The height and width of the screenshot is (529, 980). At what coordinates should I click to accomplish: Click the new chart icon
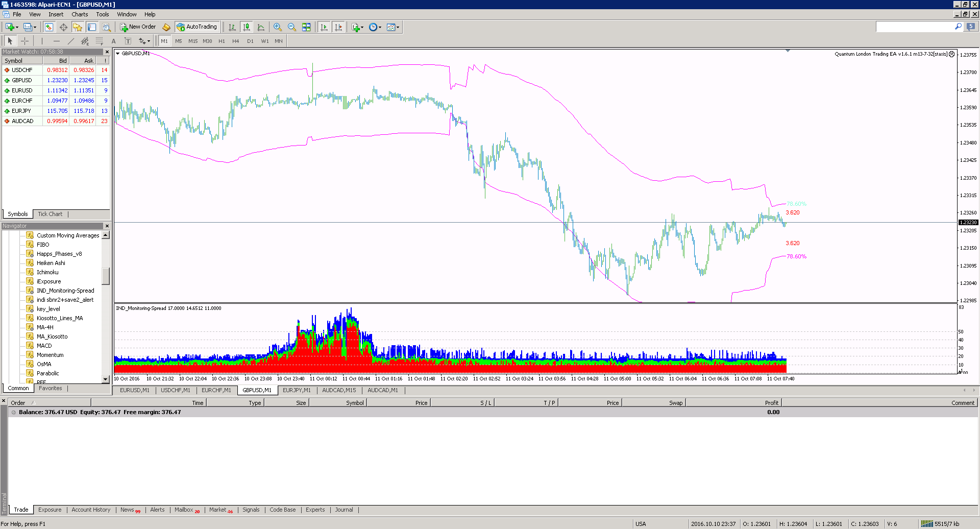[9, 27]
